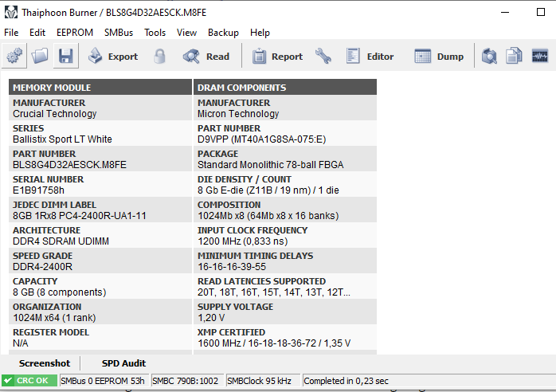Select the 1024M x64 (1 rank) organization value

(54, 318)
